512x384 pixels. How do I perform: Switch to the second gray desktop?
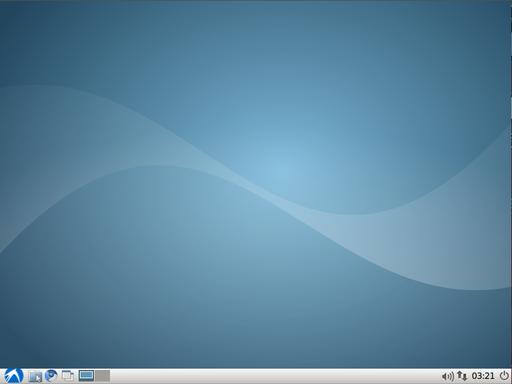click(102, 376)
